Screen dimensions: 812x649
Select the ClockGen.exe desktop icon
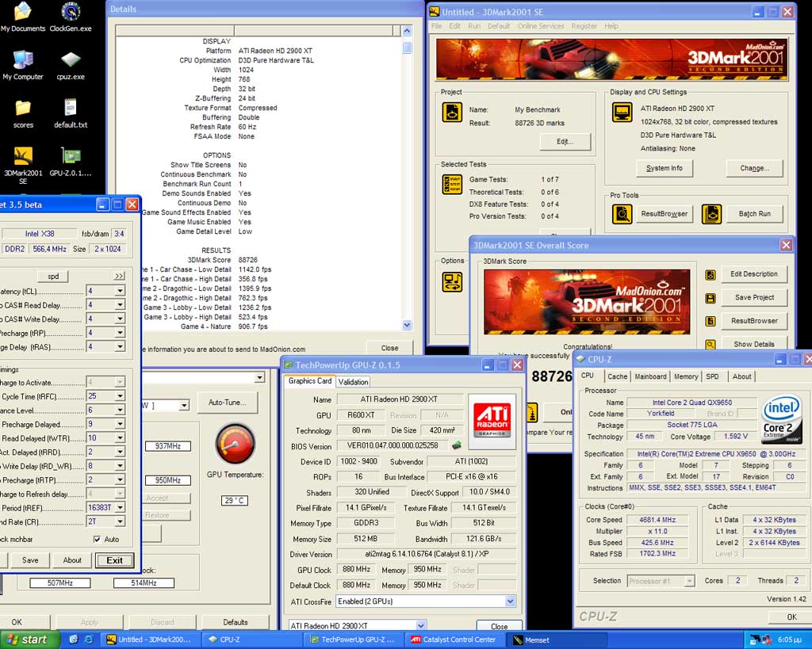pyautogui.click(x=71, y=17)
